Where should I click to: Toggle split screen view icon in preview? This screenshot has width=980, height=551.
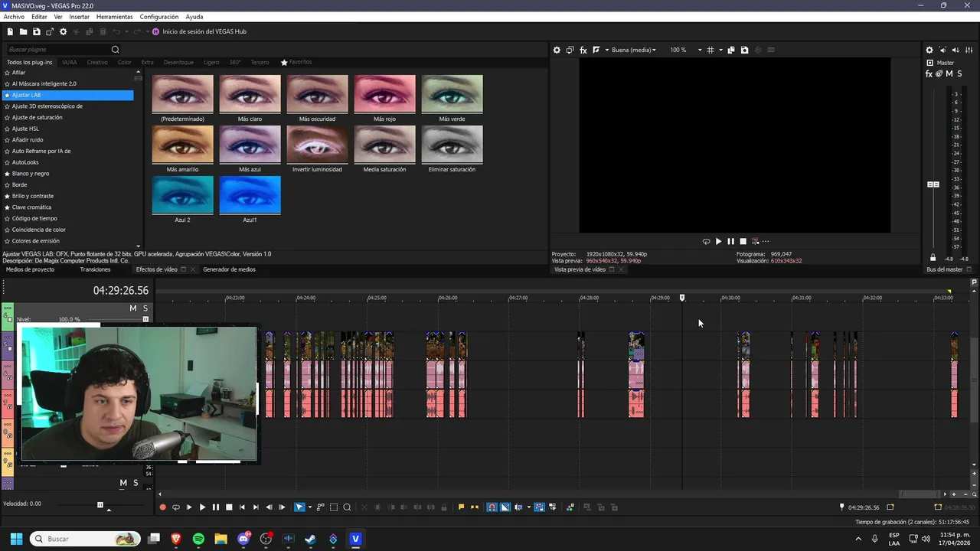pyautogui.click(x=596, y=50)
